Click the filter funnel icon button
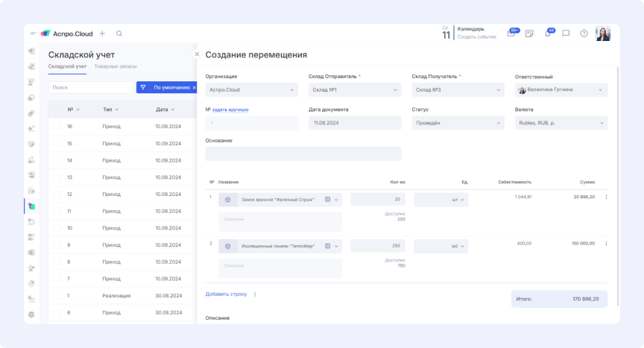The width and height of the screenshot is (644, 348). (143, 87)
